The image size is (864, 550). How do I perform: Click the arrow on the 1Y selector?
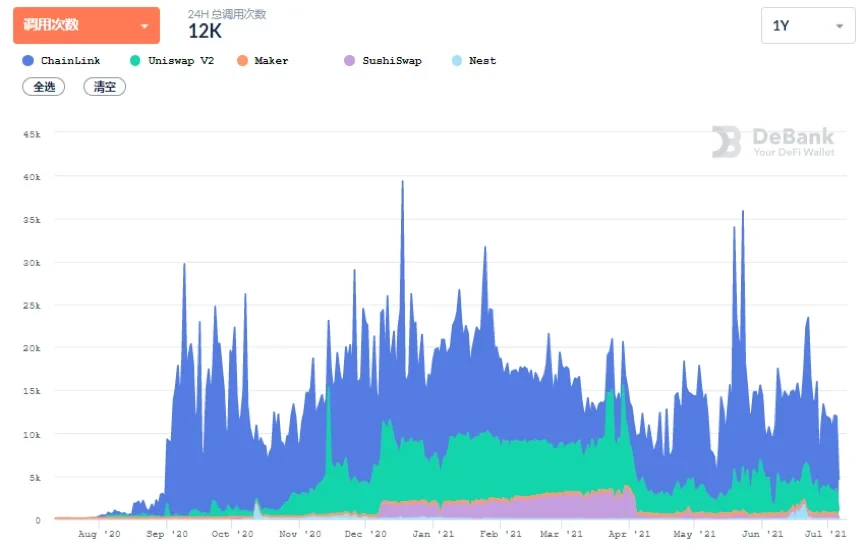[838, 27]
